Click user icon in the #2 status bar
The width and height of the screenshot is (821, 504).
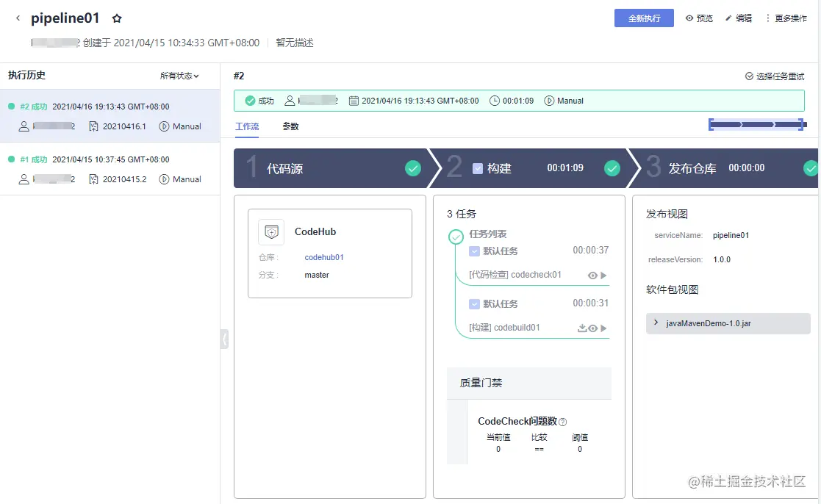tap(290, 101)
